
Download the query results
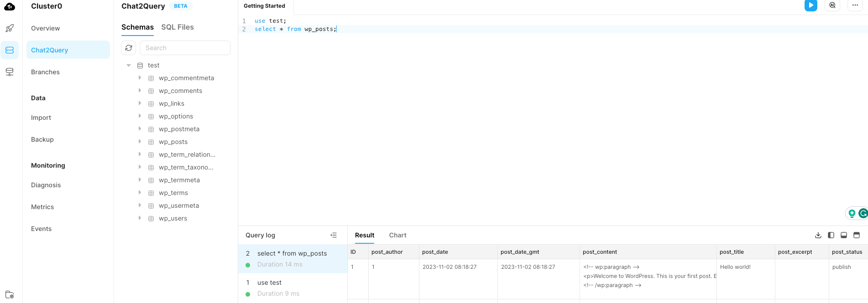coord(818,235)
